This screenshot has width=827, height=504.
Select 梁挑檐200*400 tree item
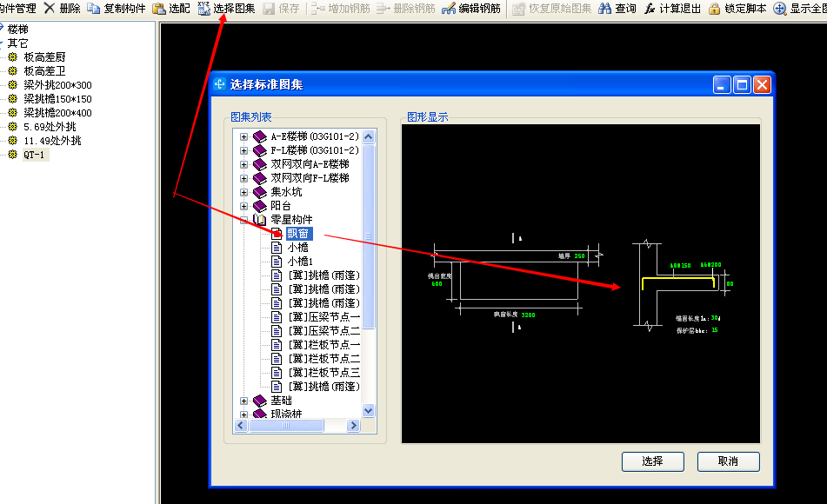click(57, 113)
